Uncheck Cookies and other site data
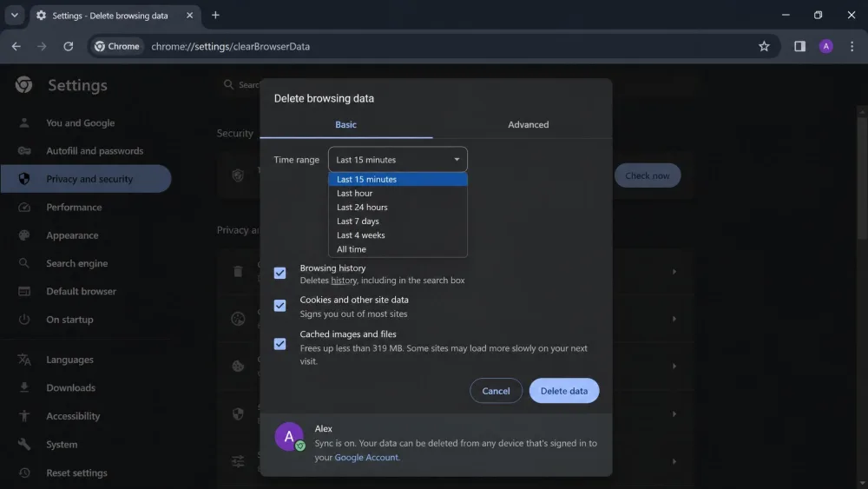868x489 pixels. coord(280,306)
